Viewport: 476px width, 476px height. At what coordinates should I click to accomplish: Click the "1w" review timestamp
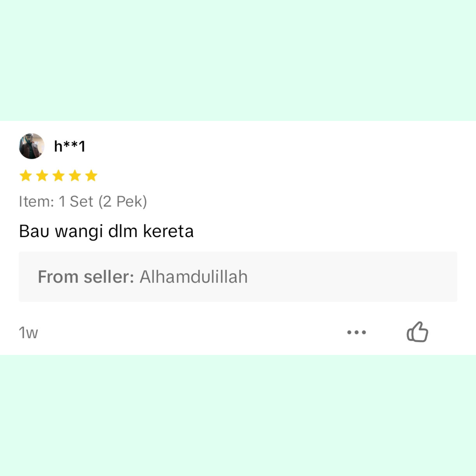(28, 333)
